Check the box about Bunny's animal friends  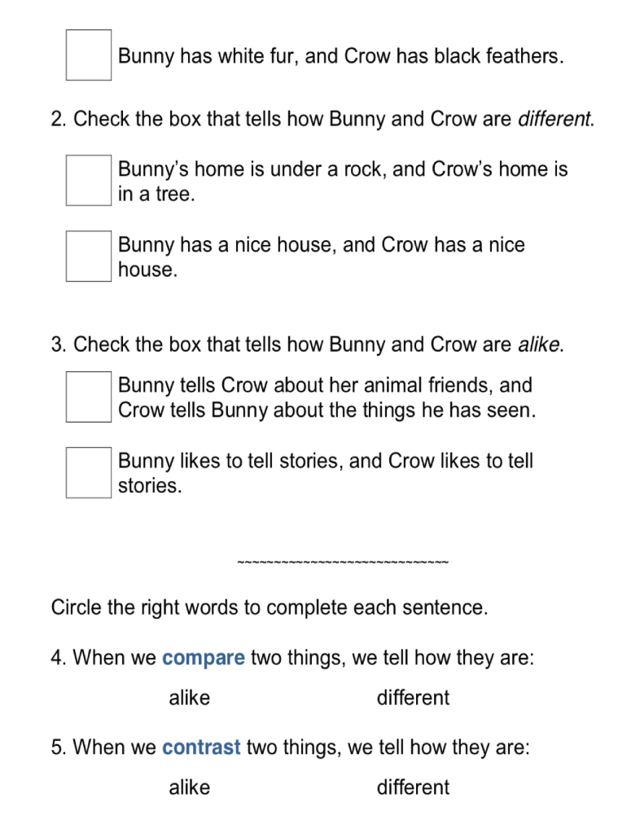coord(89,397)
